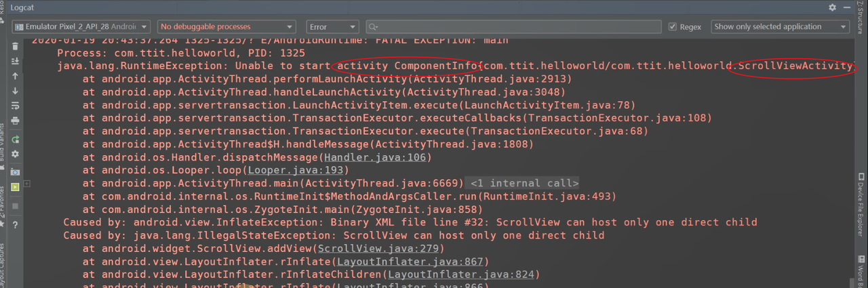The image size is (868, 288).
Task: Restart logcat with the green refresh icon
Action: 15,140
